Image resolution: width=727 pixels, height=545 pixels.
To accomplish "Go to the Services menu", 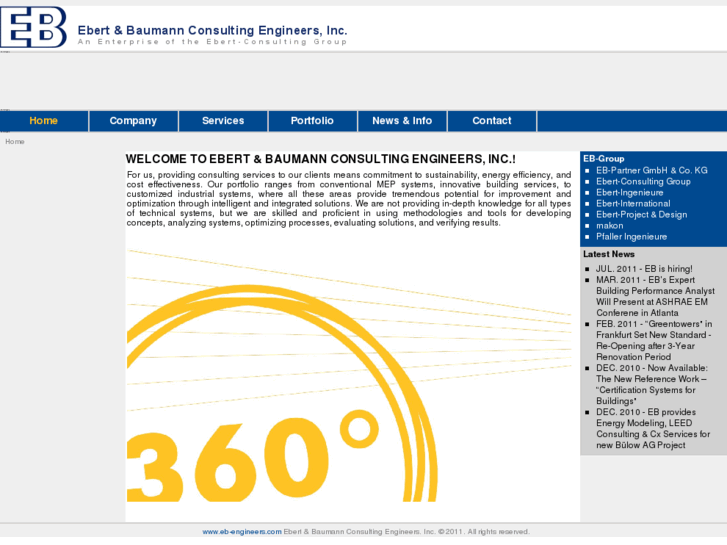I will coord(223,121).
